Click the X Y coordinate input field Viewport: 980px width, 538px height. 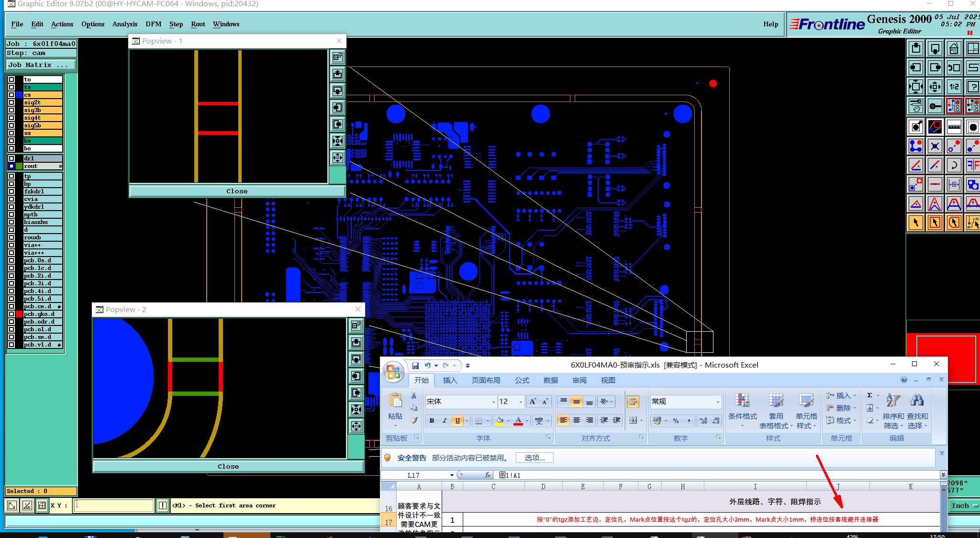(113, 505)
